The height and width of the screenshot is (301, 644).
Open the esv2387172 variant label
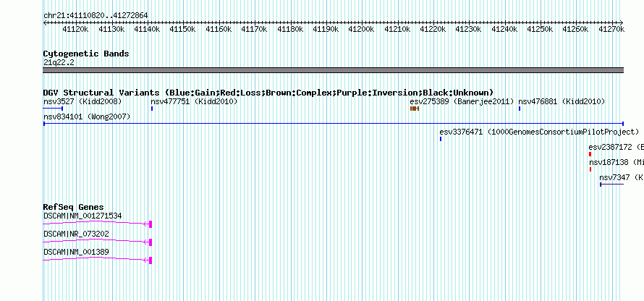[616, 147]
